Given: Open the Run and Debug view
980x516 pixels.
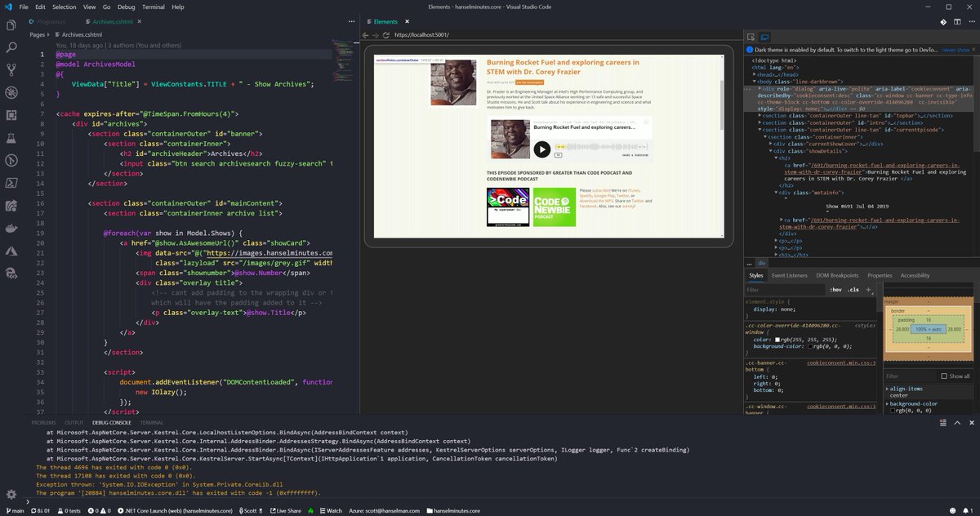Looking at the screenshot, I should [x=11, y=92].
